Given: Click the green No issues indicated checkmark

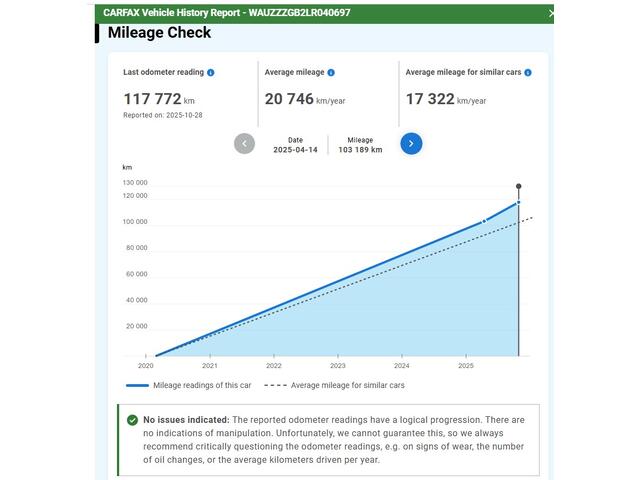Looking at the screenshot, I should [132, 420].
